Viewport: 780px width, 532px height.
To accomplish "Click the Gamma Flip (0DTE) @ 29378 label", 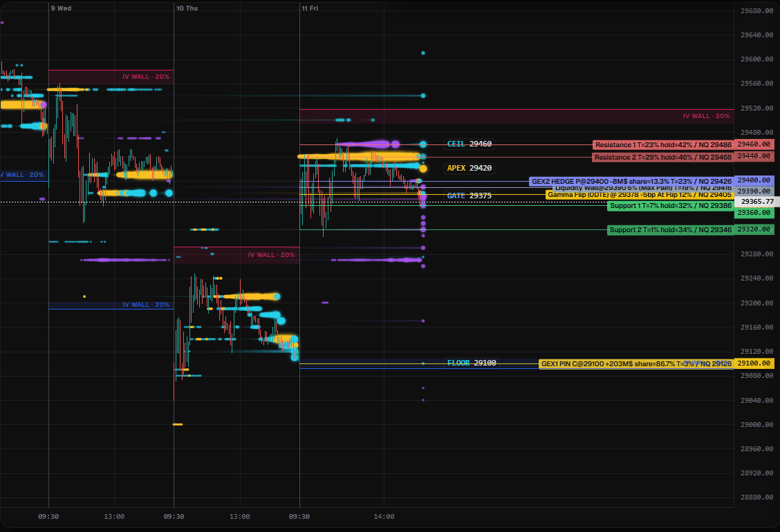I will coord(640,195).
